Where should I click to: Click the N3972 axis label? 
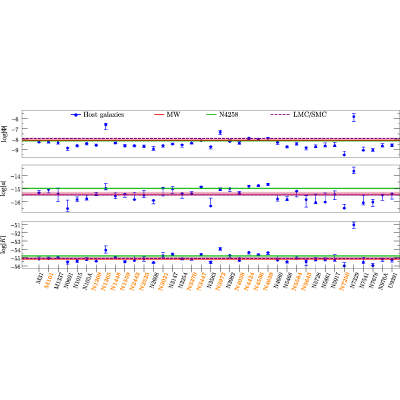coord(219,280)
